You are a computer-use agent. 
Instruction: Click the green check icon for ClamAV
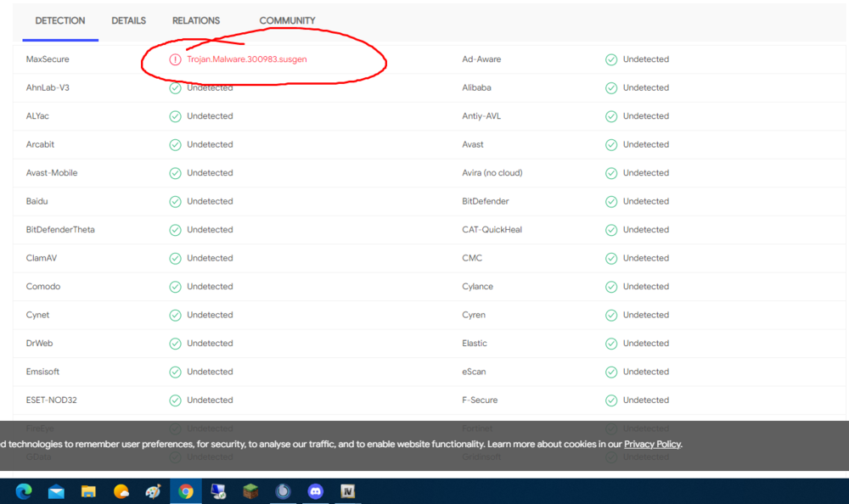pyautogui.click(x=175, y=258)
